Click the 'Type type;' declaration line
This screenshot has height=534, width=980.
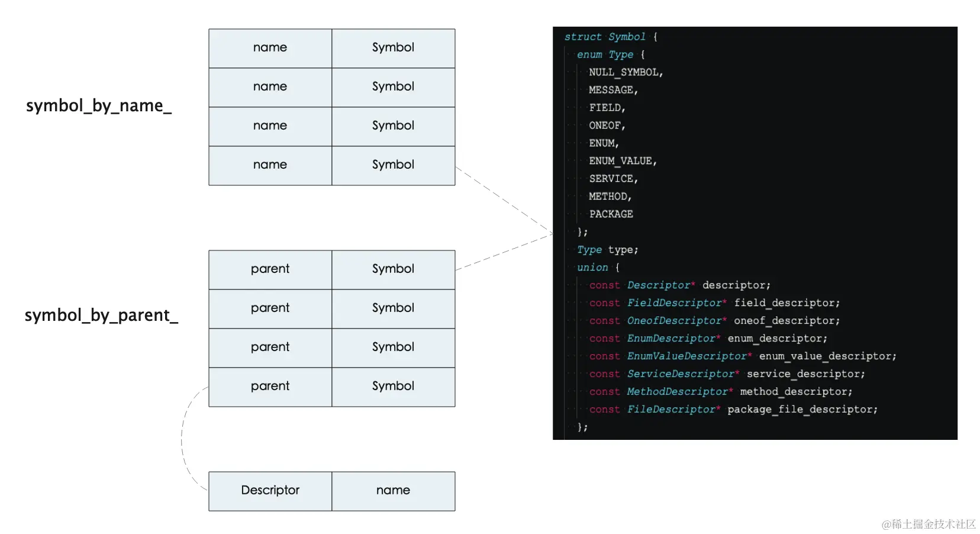point(608,250)
